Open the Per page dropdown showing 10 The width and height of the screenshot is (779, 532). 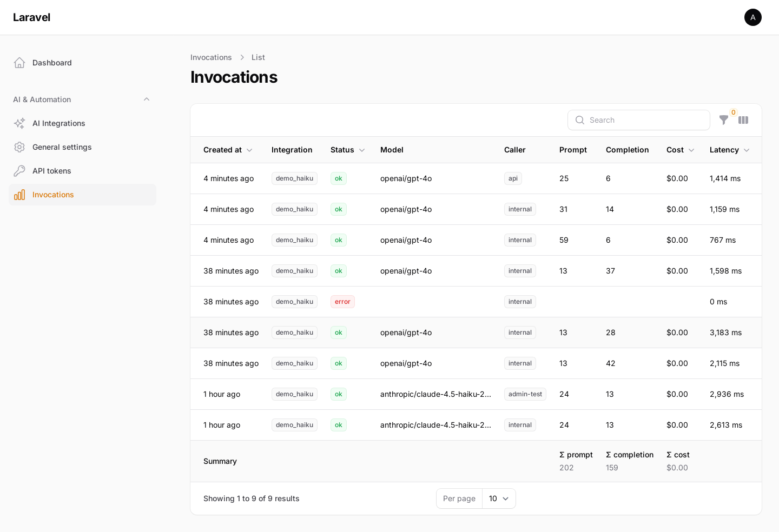click(x=499, y=498)
